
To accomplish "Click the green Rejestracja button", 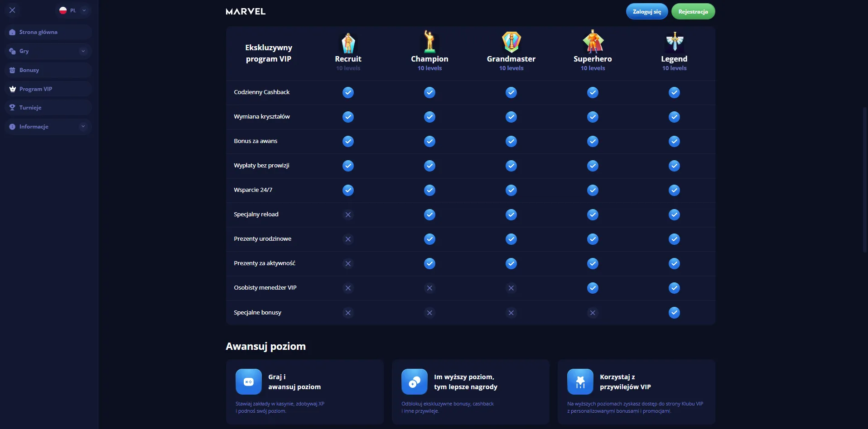I will pyautogui.click(x=693, y=12).
